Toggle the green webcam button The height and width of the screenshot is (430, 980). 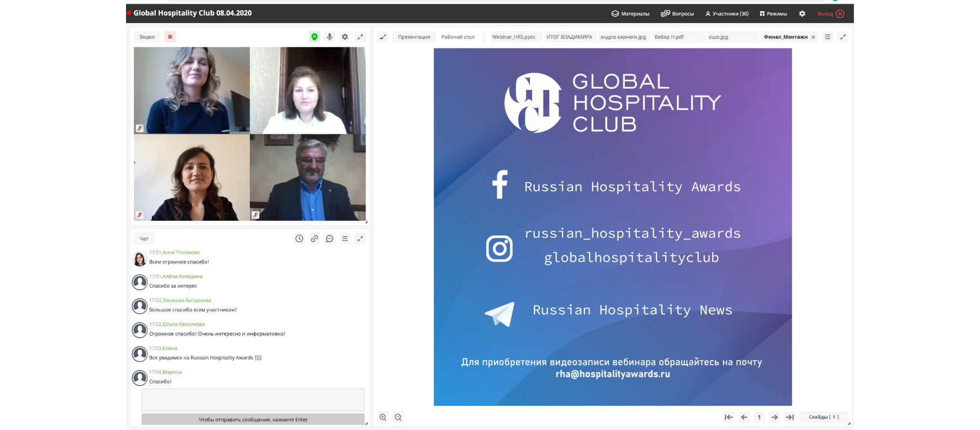coord(314,37)
